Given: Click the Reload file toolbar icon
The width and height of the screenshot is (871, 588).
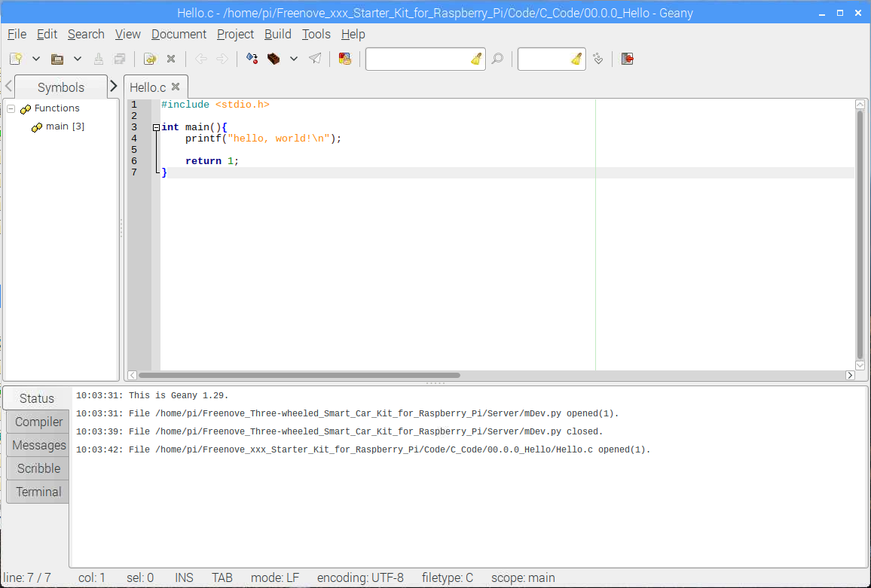Looking at the screenshot, I should click(149, 59).
